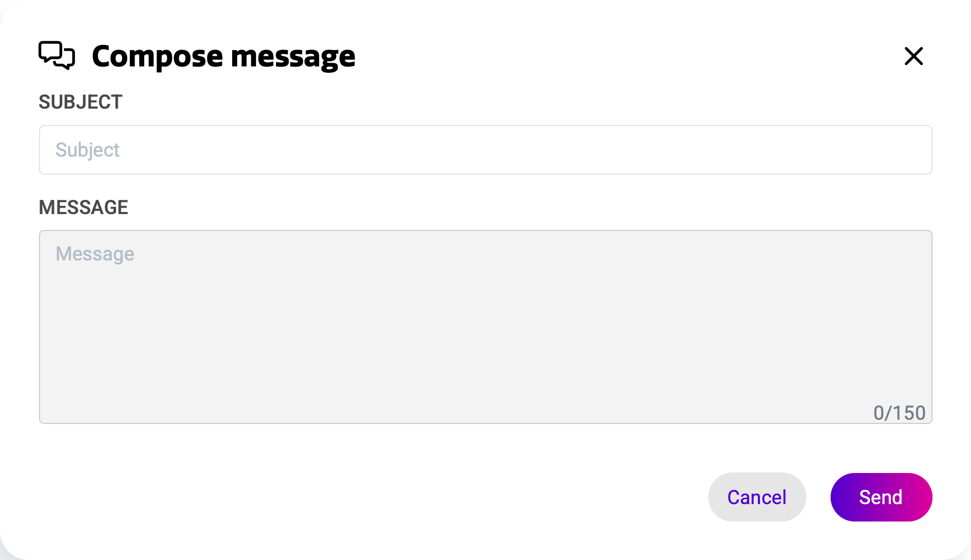Click the Subject placeholder text
The width and height of the screenshot is (971, 560).
[x=88, y=150]
